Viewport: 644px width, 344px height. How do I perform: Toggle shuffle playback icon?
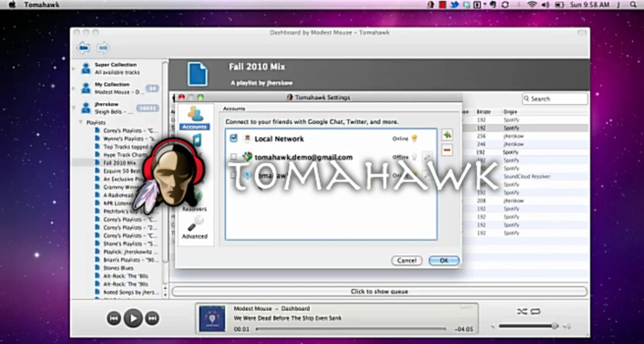522,311
